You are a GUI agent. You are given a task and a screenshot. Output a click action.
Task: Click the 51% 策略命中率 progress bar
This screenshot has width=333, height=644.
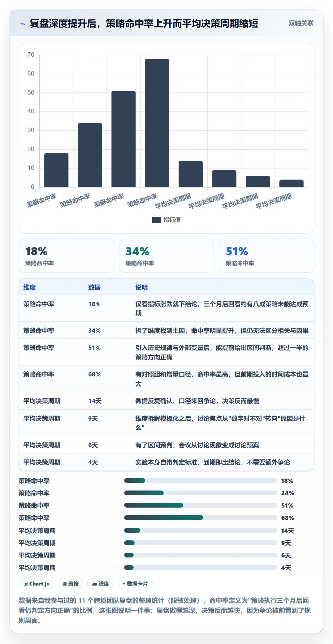click(201, 505)
